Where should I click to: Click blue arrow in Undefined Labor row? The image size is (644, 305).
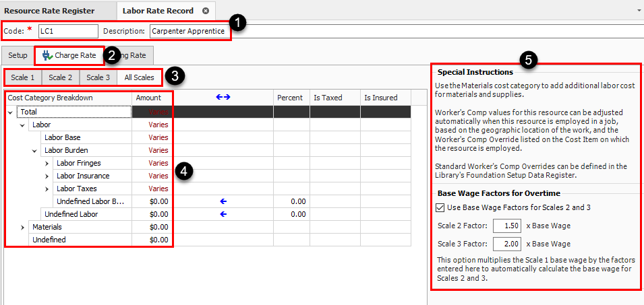pyautogui.click(x=223, y=214)
